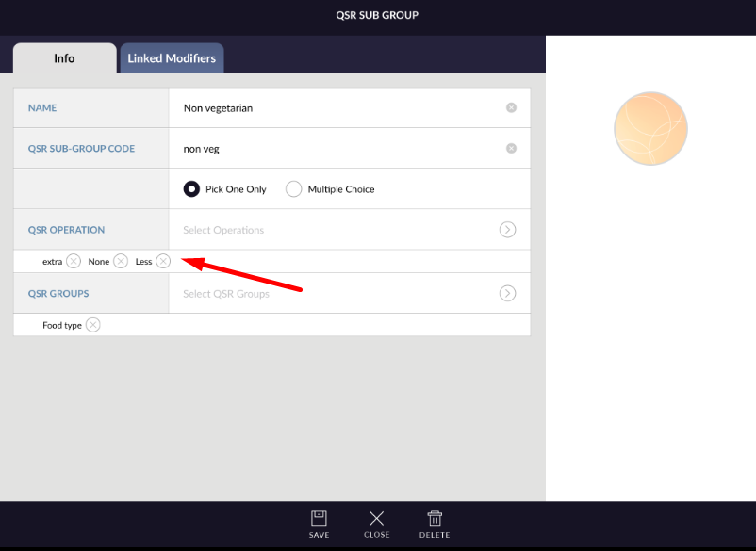Expand the QSR Groups selector arrow
Viewport: 756px width, 551px height.
coord(507,294)
